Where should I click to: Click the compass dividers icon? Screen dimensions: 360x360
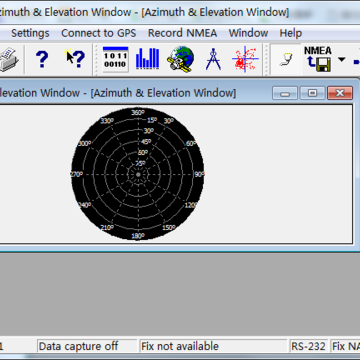[213, 59]
